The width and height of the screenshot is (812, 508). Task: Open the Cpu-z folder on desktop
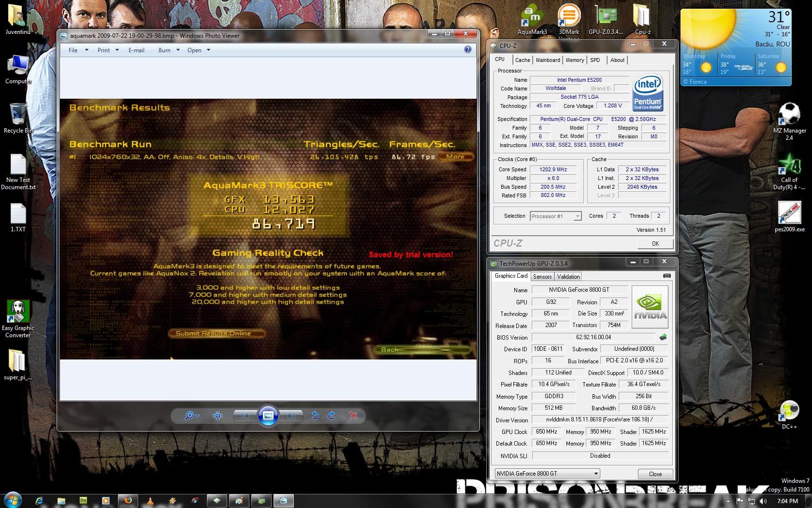642,20
